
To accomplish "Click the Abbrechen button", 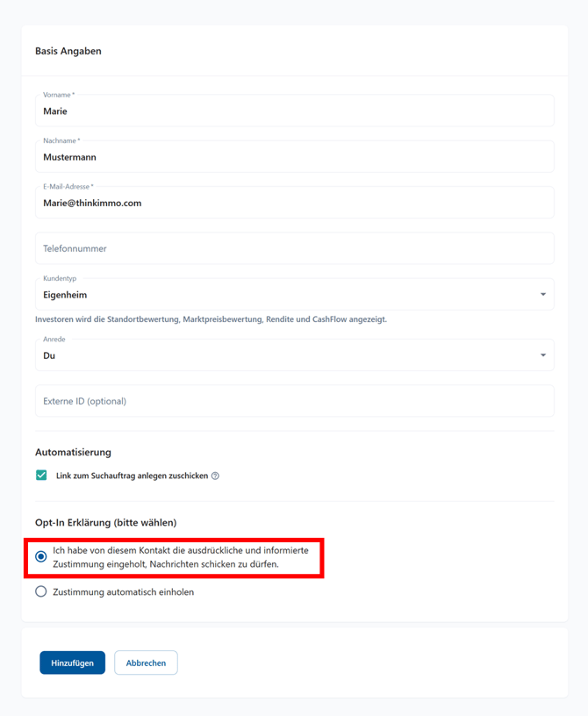I will point(146,662).
